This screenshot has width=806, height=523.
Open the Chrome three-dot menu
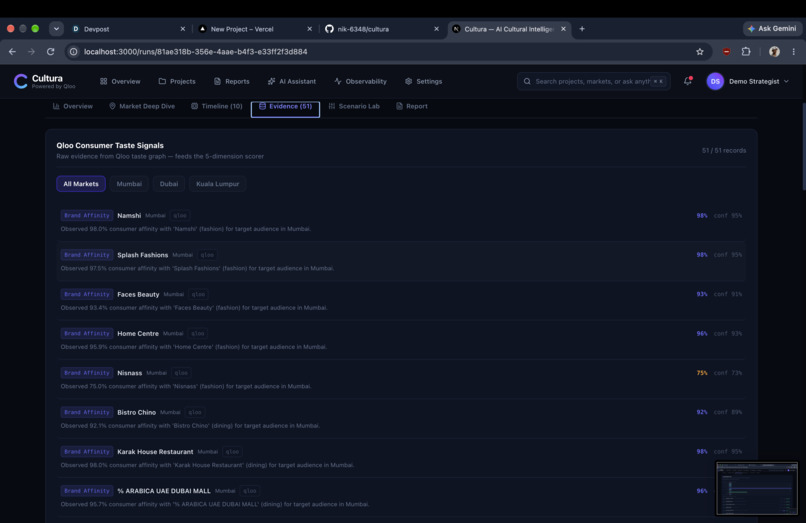(794, 51)
